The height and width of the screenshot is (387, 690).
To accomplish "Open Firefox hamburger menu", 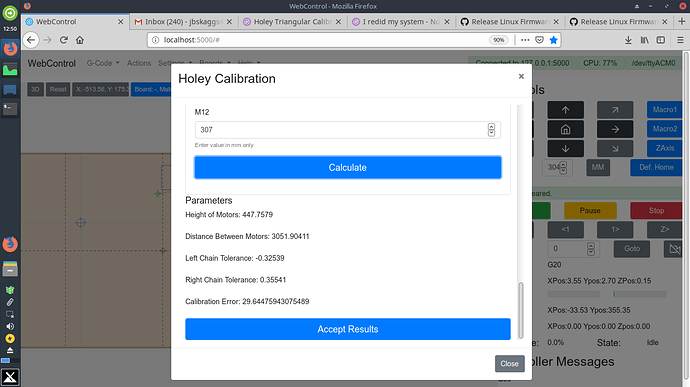I will pyautogui.click(x=680, y=40).
